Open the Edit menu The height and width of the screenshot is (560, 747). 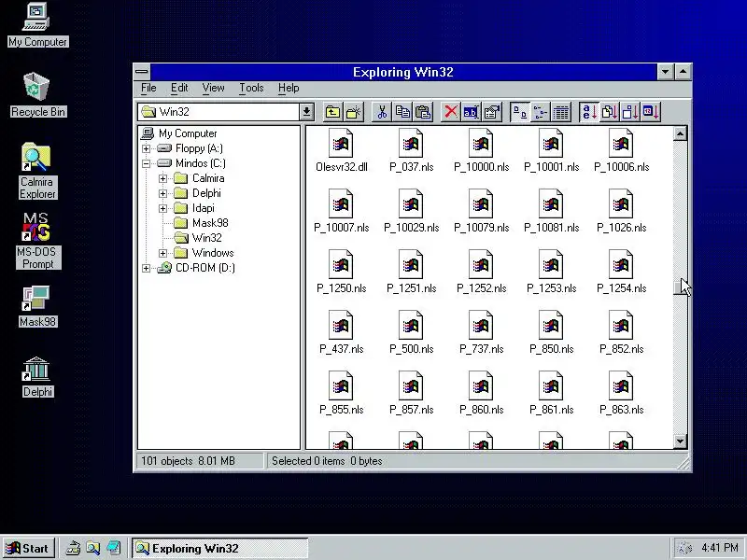point(179,88)
